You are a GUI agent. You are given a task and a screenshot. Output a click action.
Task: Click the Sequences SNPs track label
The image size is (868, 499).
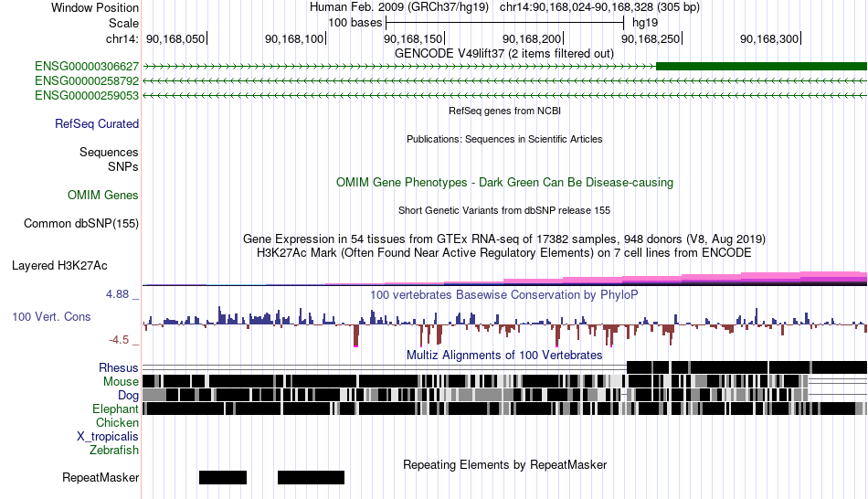tap(109, 160)
